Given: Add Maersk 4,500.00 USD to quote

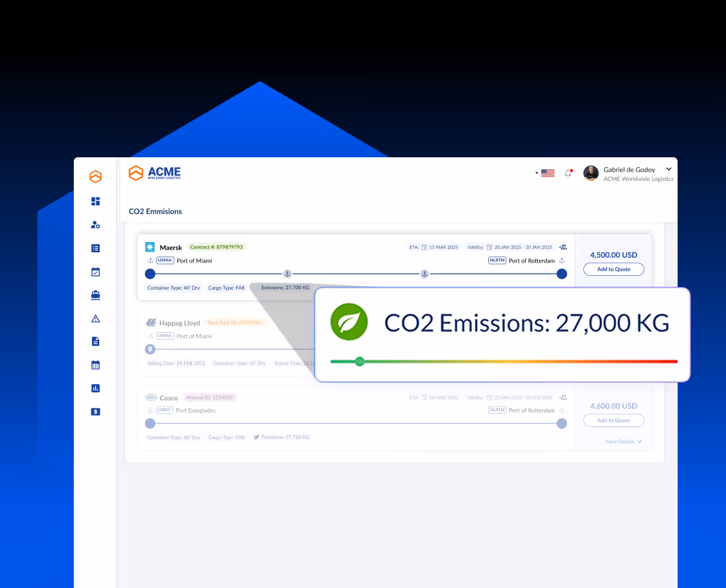Looking at the screenshot, I should tap(613, 269).
